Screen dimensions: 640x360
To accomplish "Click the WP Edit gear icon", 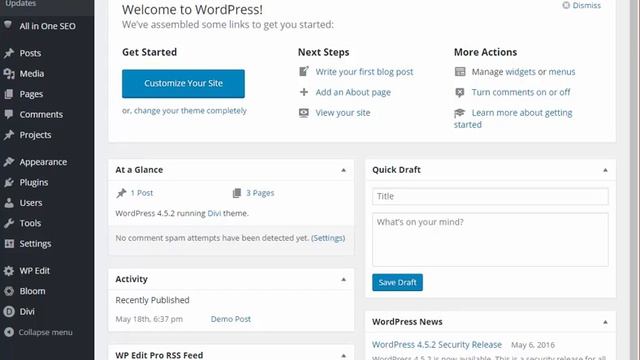I will (x=9, y=271).
